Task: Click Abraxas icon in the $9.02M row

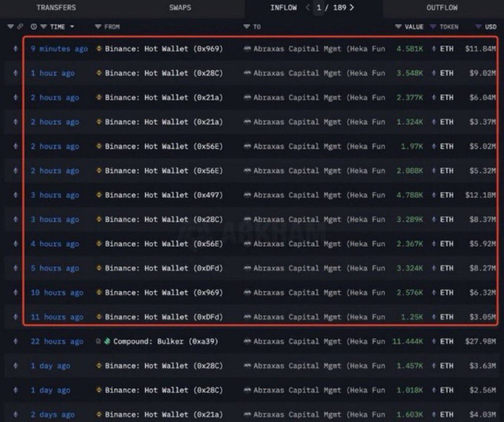Action: tap(247, 73)
